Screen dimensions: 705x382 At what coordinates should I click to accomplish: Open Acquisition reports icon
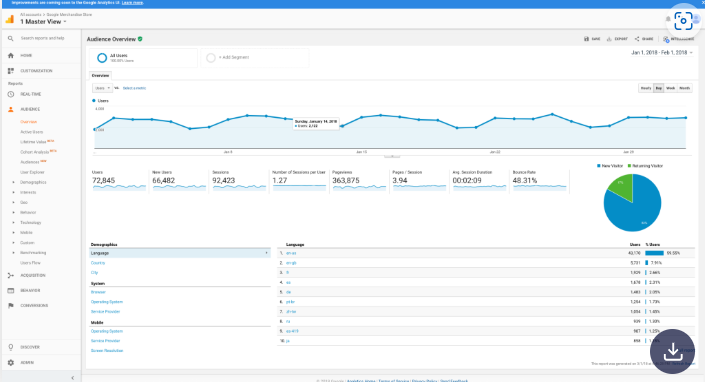pyautogui.click(x=11, y=275)
